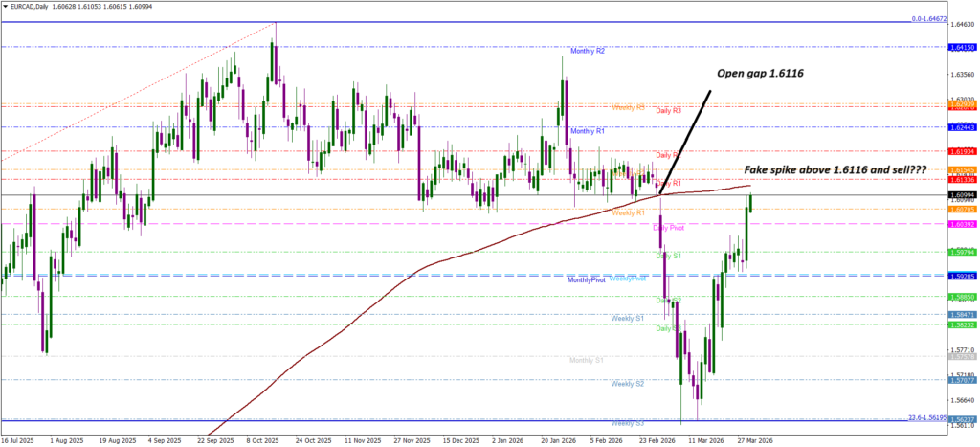Click the Monthly R1 pivot label
Screen dimensions: 980x447
(x=587, y=130)
